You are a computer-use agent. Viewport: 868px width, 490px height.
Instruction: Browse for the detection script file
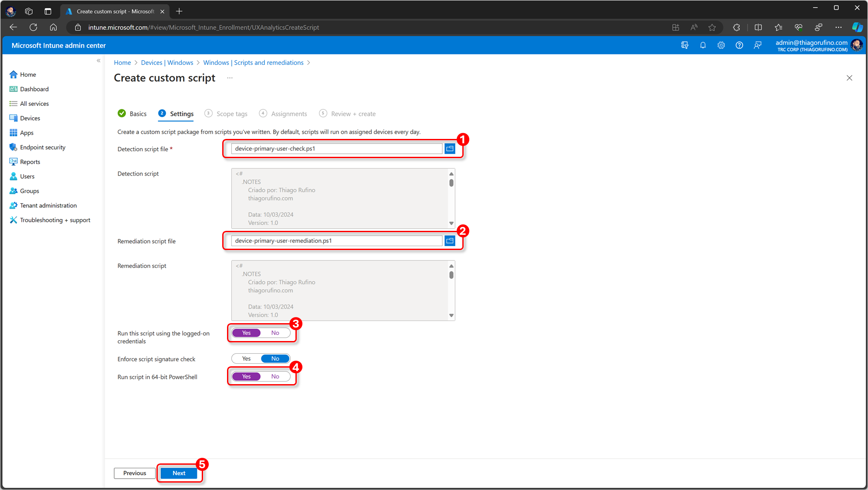pyautogui.click(x=450, y=149)
